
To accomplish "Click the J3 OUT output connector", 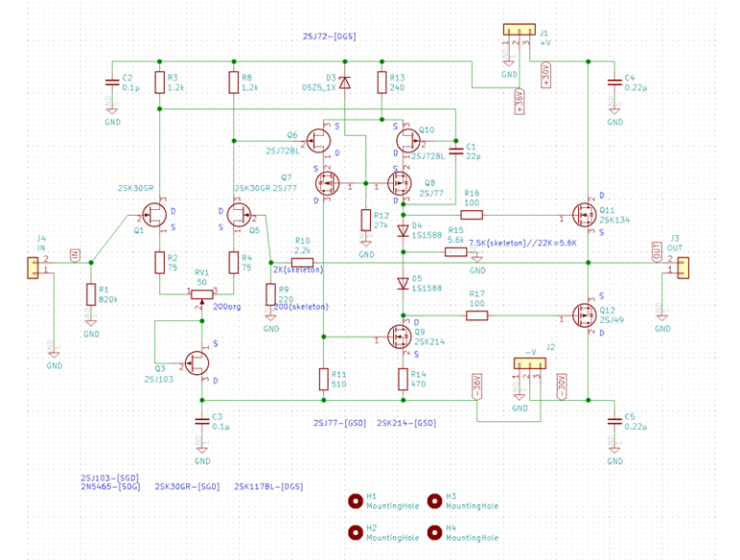I will [x=682, y=267].
